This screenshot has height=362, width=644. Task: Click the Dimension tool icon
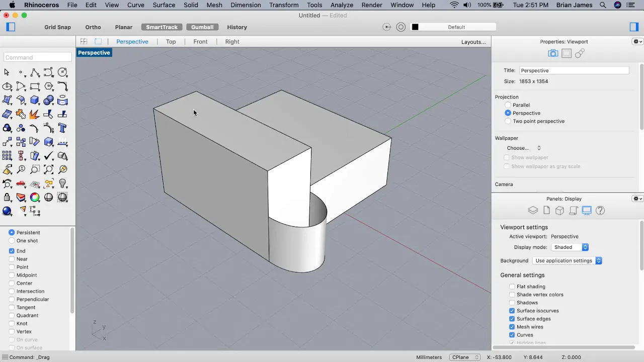[35, 211]
